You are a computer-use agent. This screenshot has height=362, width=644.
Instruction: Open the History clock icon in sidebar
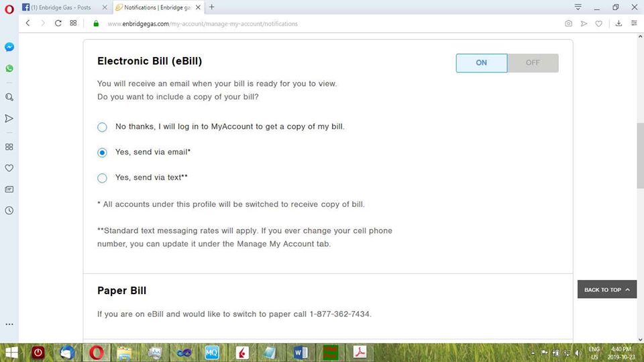tap(9, 210)
